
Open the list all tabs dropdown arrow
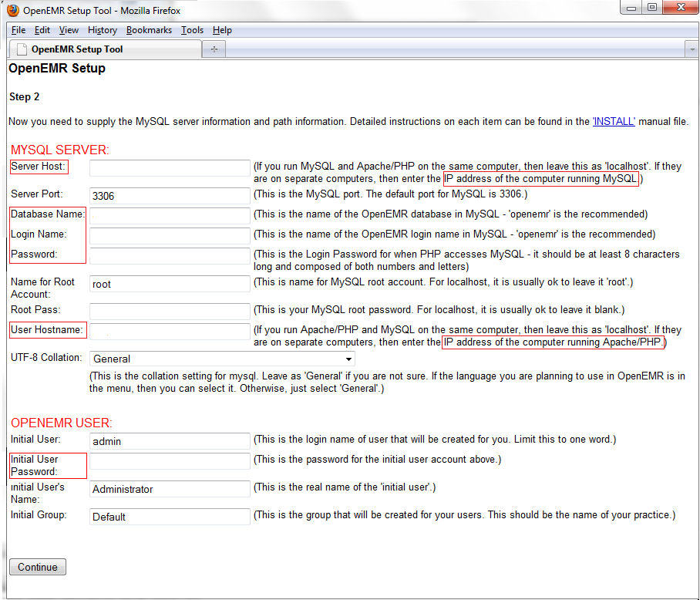click(692, 49)
